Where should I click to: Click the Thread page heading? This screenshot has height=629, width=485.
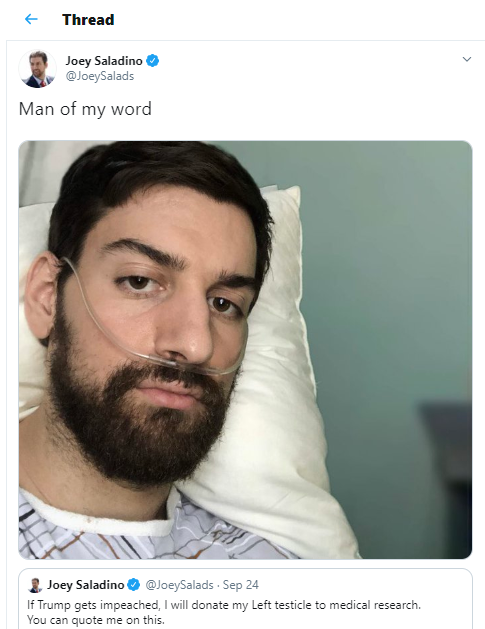(88, 20)
